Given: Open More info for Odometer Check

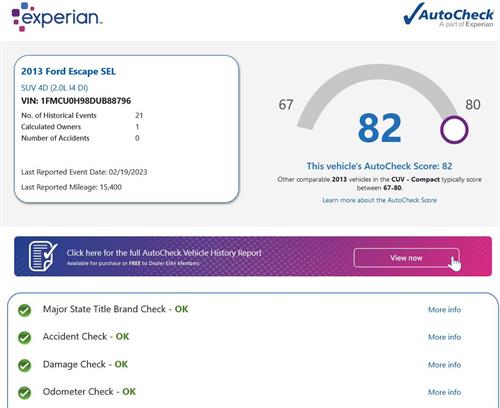Looking at the screenshot, I should (444, 392).
